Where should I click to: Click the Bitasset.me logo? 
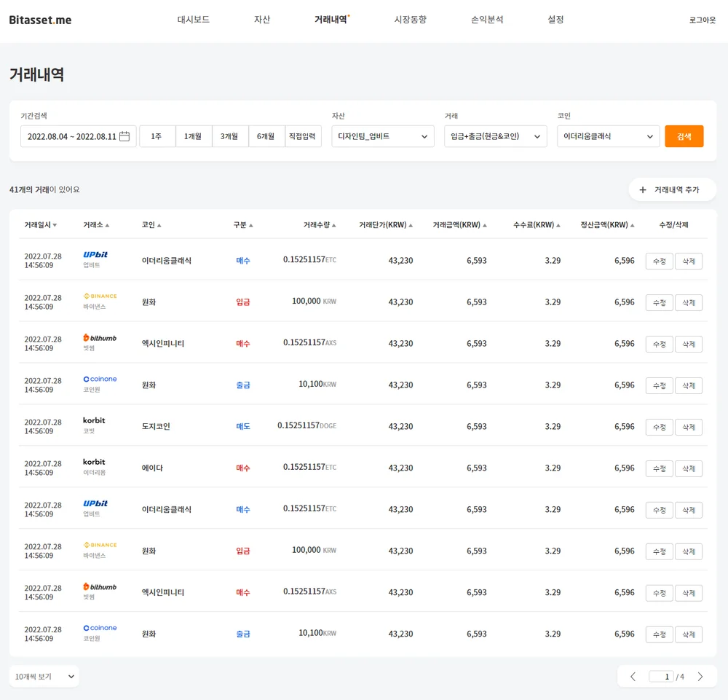pos(40,20)
